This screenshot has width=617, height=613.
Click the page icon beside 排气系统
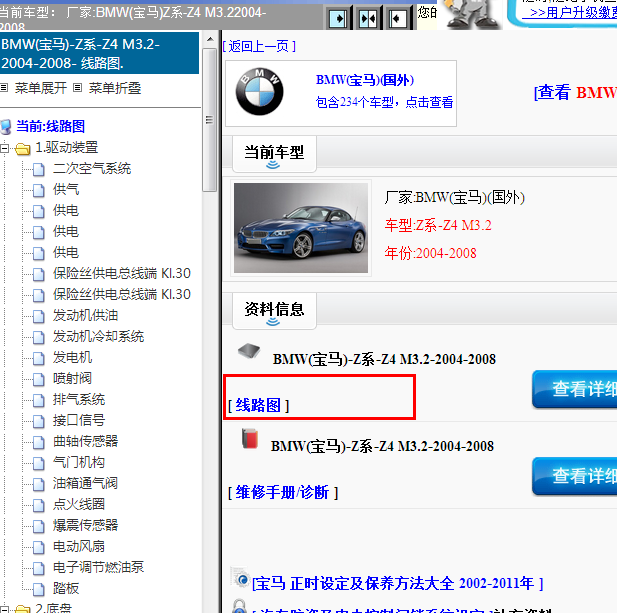click(39, 400)
